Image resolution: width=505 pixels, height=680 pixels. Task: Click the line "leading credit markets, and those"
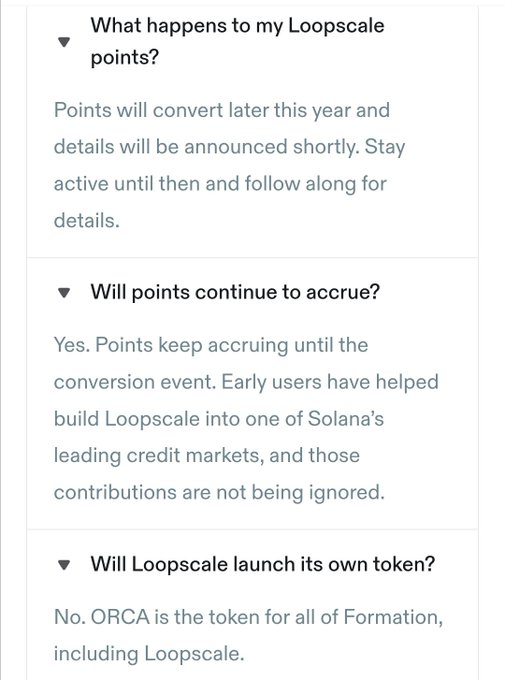(x=207, y=456)
